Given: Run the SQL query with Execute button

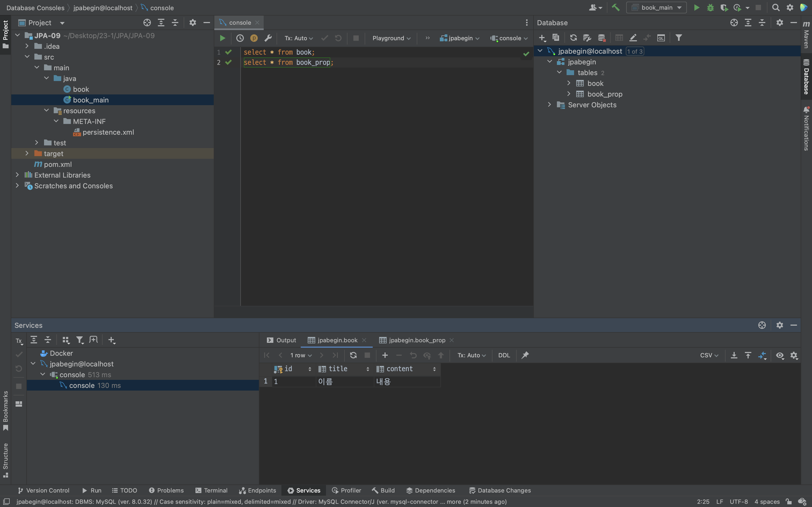Looking at the screenshot, I should click(x=222, y=38).
